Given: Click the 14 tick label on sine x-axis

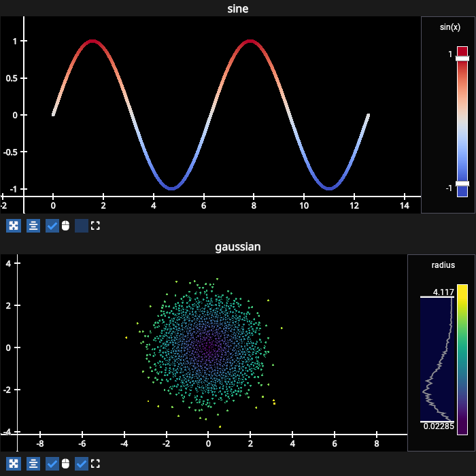Looking at the screenshot, I should 405,206.
